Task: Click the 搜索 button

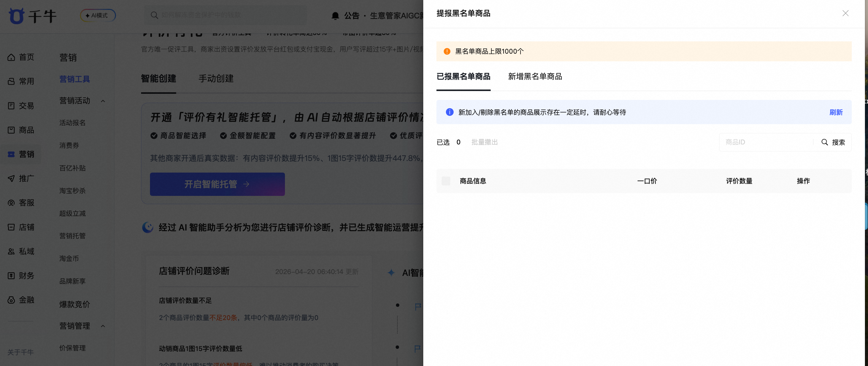Action: [x=833, y=142]
